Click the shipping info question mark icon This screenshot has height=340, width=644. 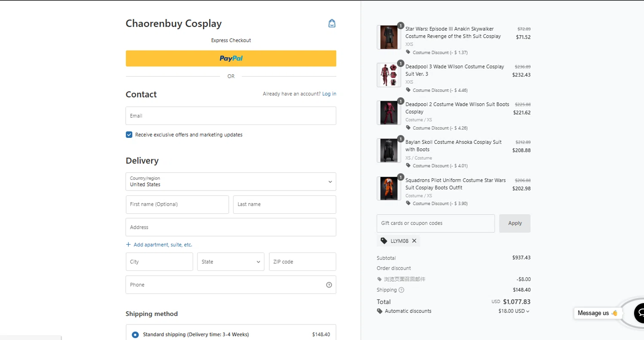[x=401, y=290]
